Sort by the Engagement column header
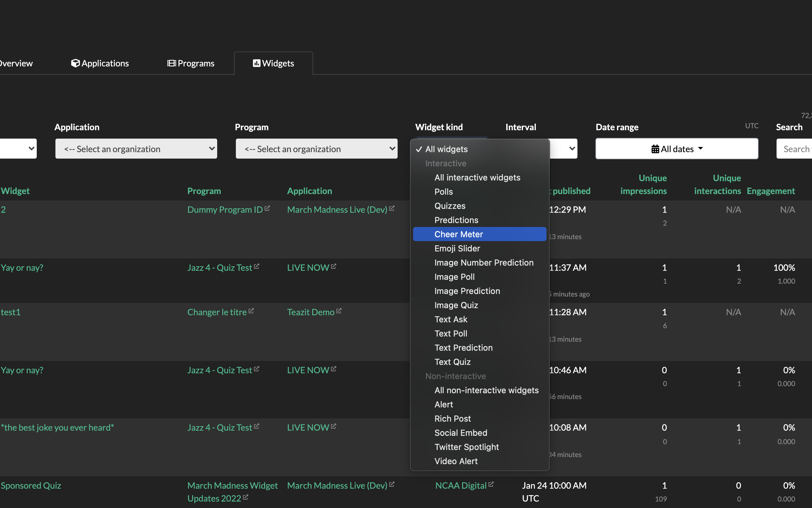 pyautogui.click(x=770, y=191)
